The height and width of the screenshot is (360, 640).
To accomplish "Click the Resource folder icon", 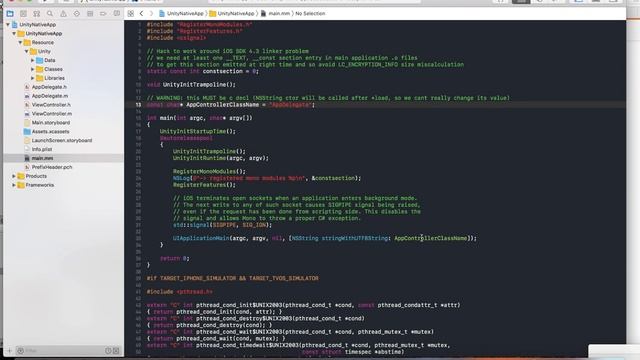I will 27,42.
